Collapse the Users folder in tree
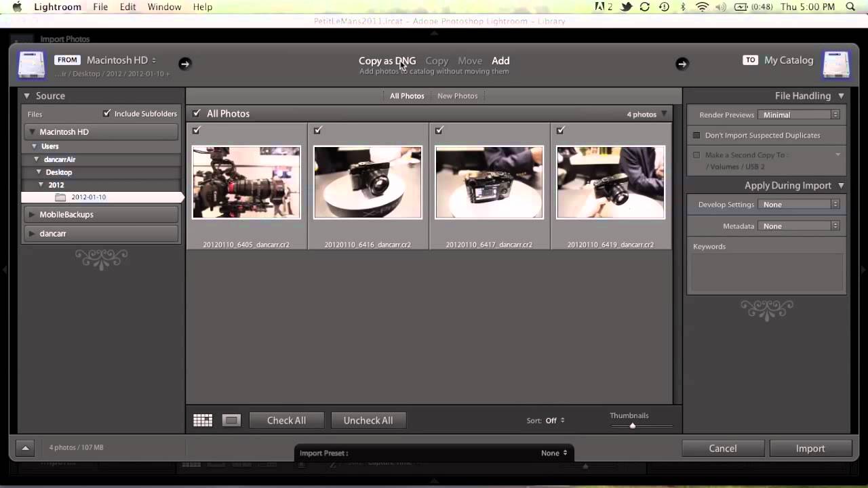 coord(34,146)
